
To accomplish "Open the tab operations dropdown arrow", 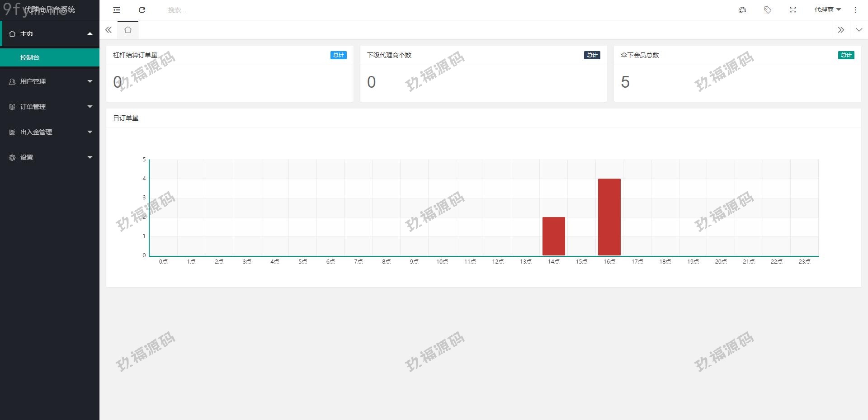I will click(859, 30).
